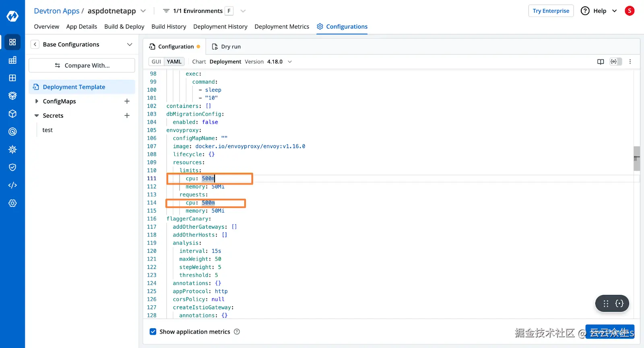This screenshot has width=644, height=348.
Task: Open editor three-dot options menu
Action: (x=630, y=62)
